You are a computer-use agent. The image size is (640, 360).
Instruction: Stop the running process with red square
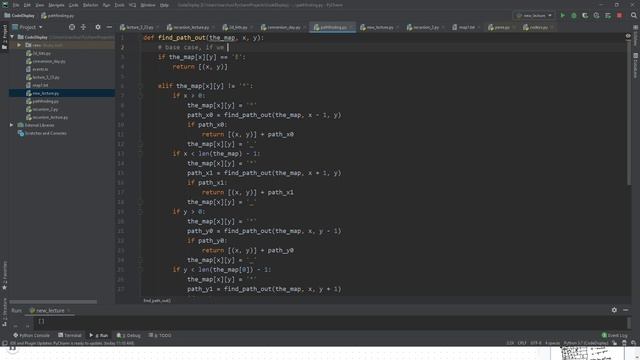point(619,16)
